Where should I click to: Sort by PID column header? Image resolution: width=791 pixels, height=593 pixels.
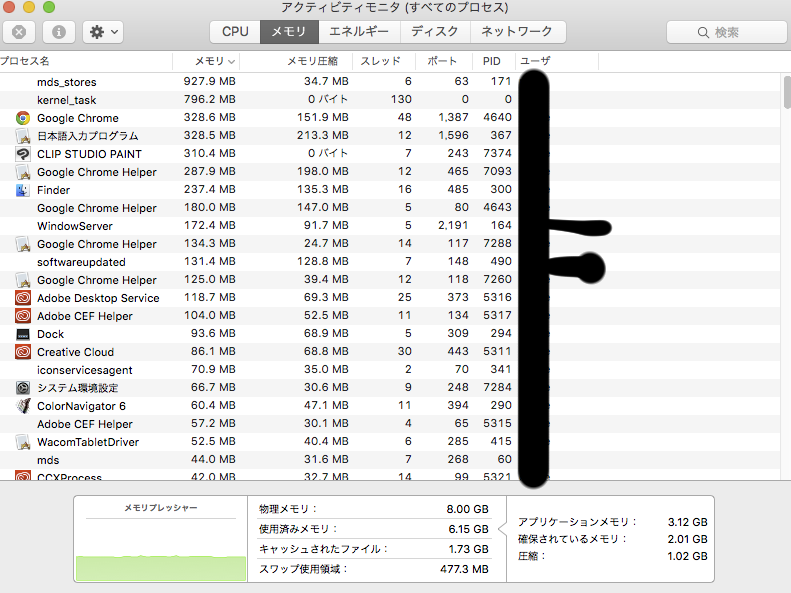[493, 61]
